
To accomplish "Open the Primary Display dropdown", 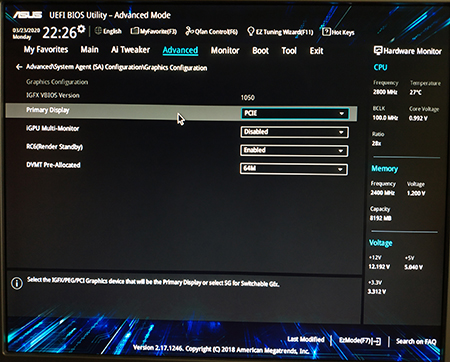I will [x=295, y=113].
